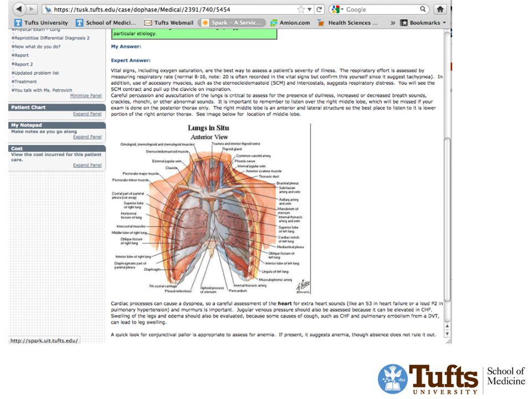The width and height of the screenshot is (532, 399).
Task: Show more bookmarks chevron
Action: coord(392,23)
